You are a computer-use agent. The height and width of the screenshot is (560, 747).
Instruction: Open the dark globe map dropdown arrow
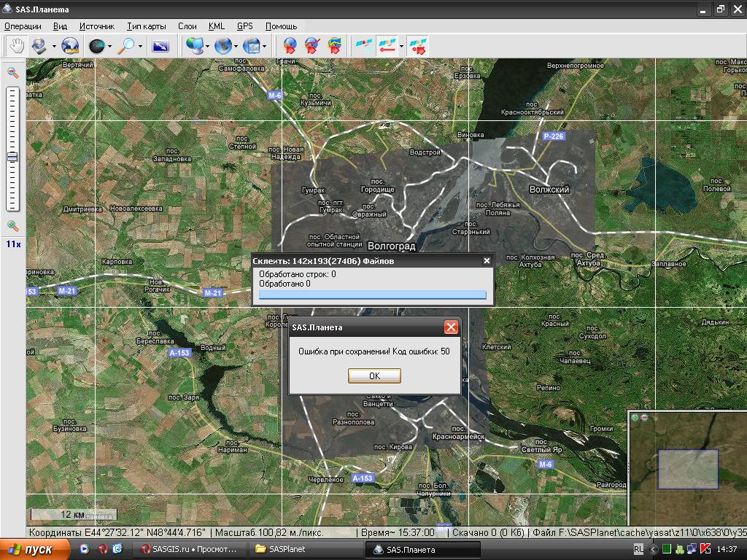tap(109, 47)
